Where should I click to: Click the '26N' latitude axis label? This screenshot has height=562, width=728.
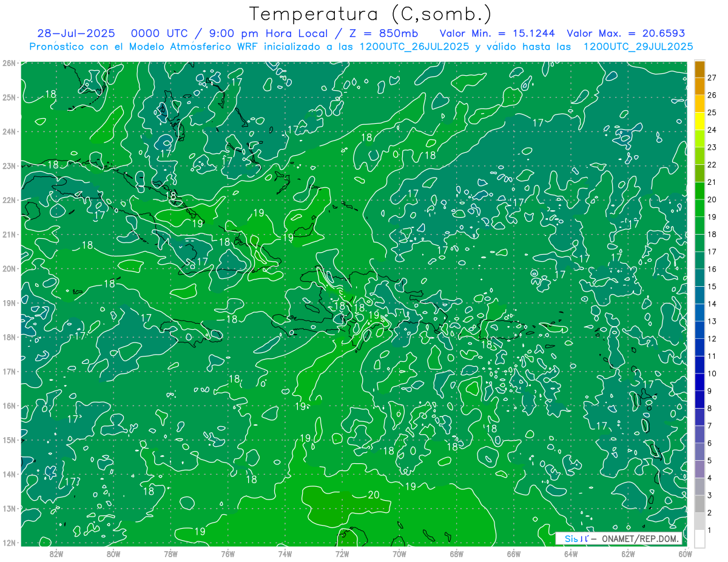click(8, 63)
